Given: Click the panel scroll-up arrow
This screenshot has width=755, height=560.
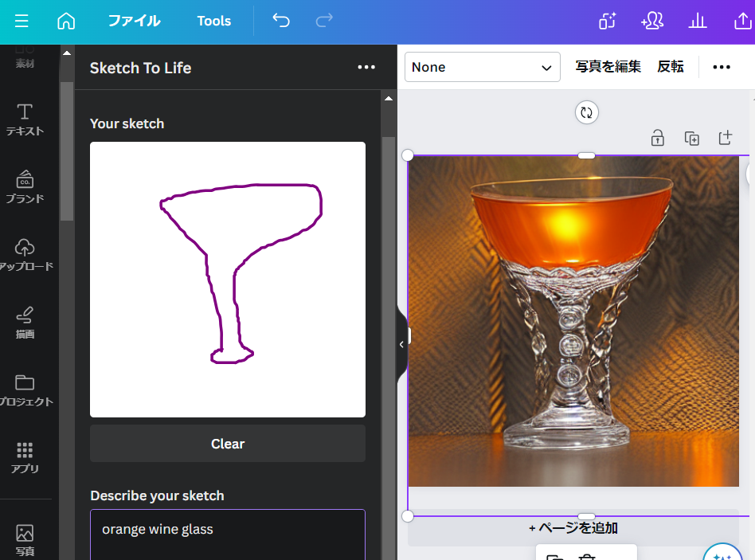Looking at the screenshot, I should click(x=389, y=99).
